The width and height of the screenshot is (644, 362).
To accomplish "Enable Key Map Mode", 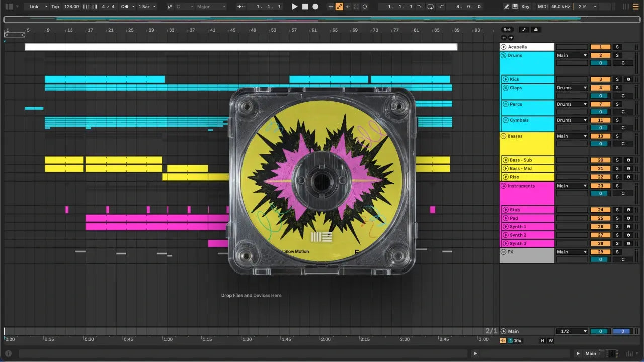I will point(525,7).
